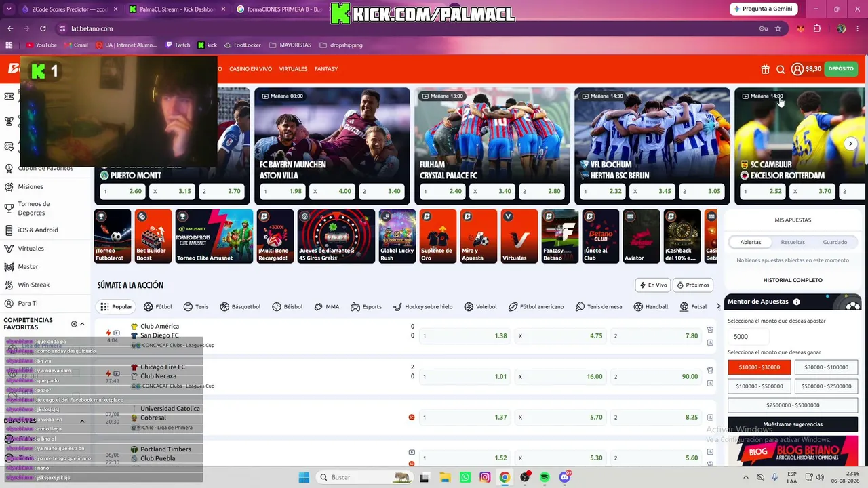Add a favorite competition with plus icon
This screenshot has width=868, height=488.
coord(74,324)
